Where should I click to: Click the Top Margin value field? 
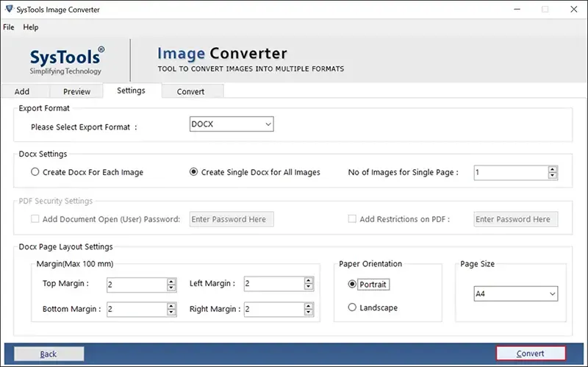[137, 285]
